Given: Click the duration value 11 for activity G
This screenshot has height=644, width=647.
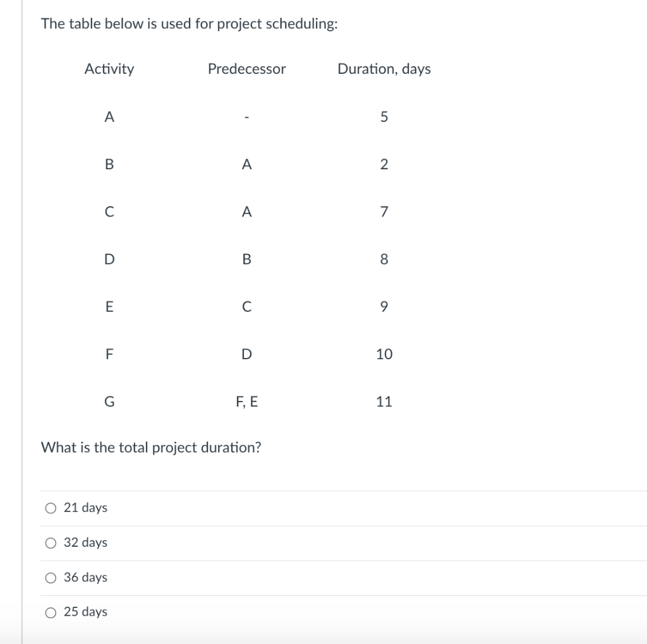Looking at the screenshot, I should [384, 401].
